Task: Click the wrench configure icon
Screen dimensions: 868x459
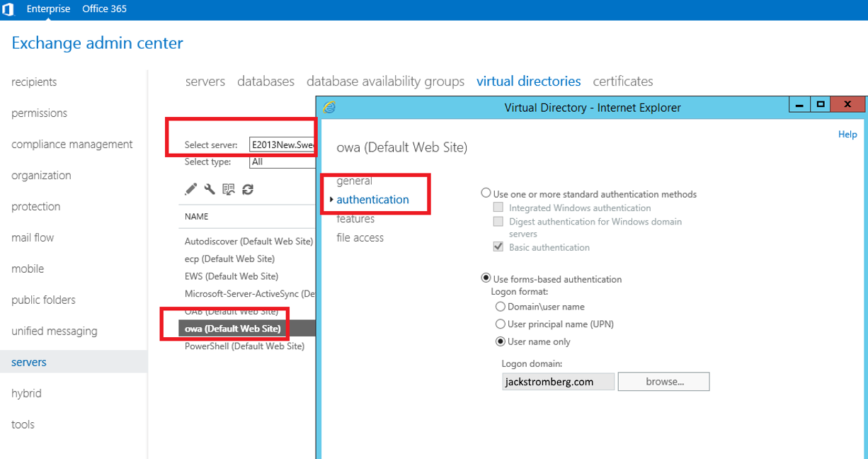Action: coord(210,189)
